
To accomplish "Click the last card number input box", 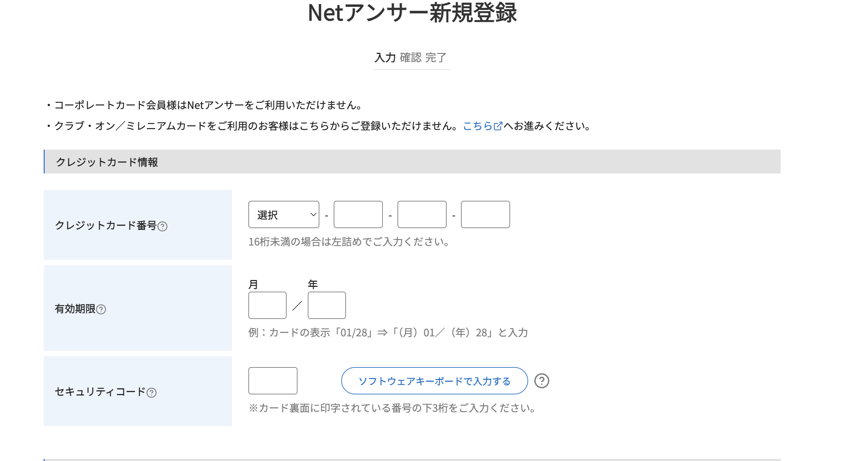I will tap(485, 214).
